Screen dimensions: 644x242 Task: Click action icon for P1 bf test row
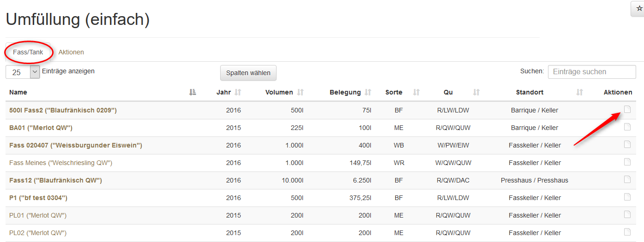pyautogui.click(x=627, y=197)
